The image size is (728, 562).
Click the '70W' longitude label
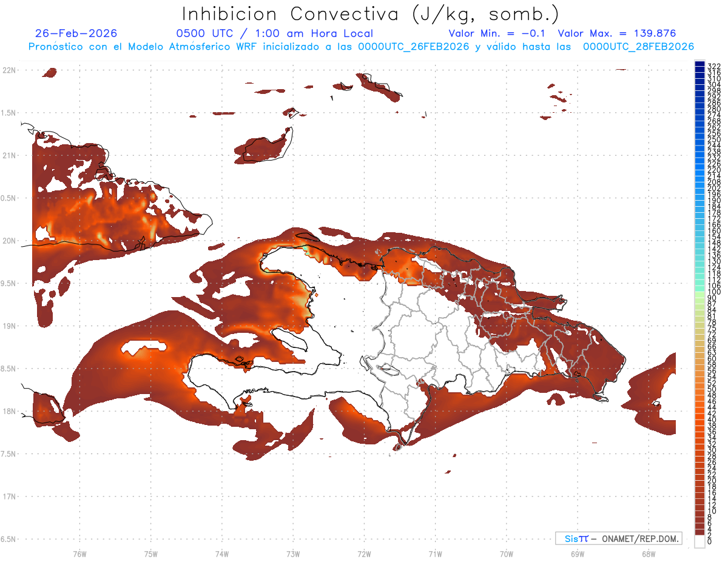coord(507,554)
